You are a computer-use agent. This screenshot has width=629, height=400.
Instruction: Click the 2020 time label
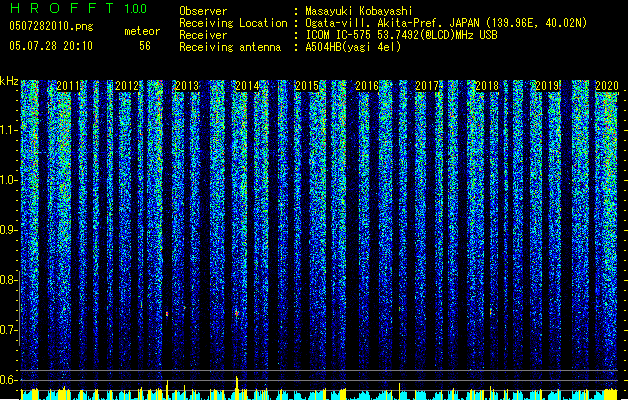coord(607,86)
